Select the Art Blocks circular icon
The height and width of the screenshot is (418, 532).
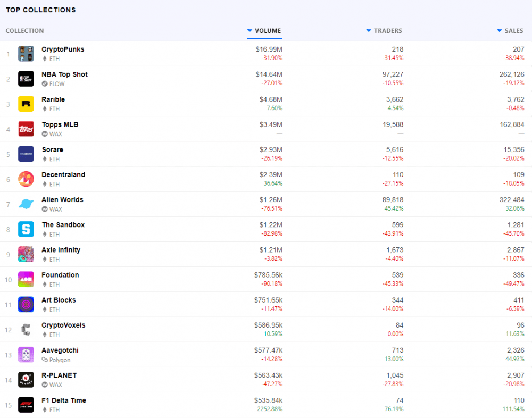[26, 305]
